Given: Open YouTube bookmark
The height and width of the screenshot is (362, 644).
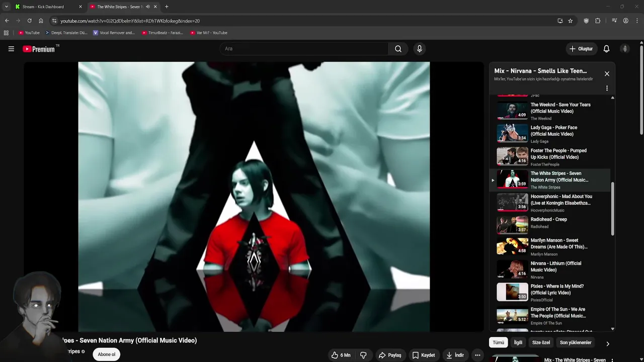Looking at the screenshot, I should pos(29,33).
